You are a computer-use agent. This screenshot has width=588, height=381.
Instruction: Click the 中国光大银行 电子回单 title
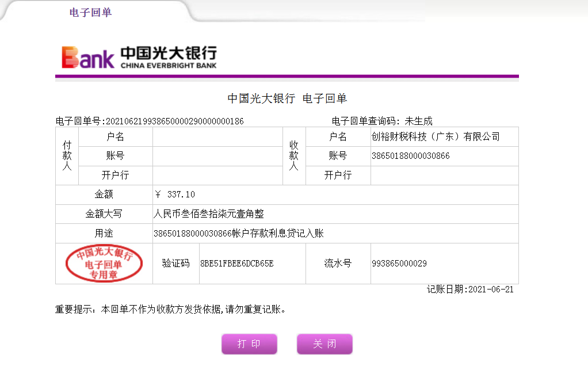pyautogui.click(x=287, y=98)
